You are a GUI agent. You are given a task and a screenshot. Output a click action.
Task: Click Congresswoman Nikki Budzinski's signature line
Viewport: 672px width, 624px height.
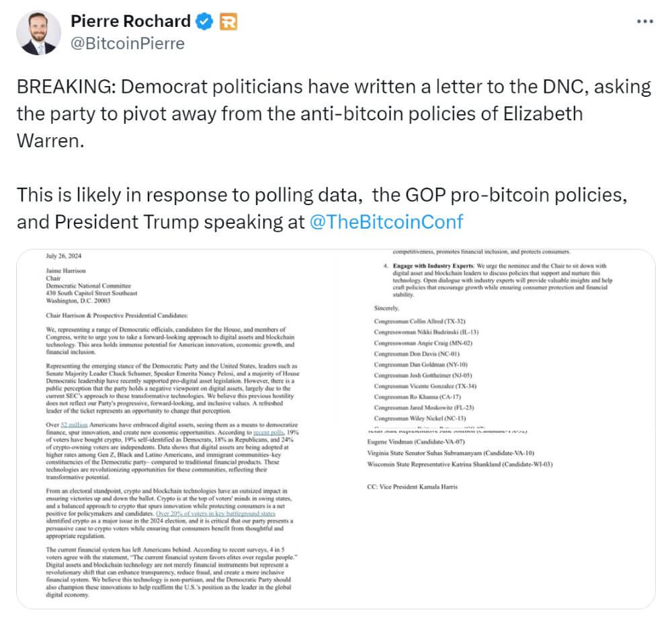pos(427,332)
